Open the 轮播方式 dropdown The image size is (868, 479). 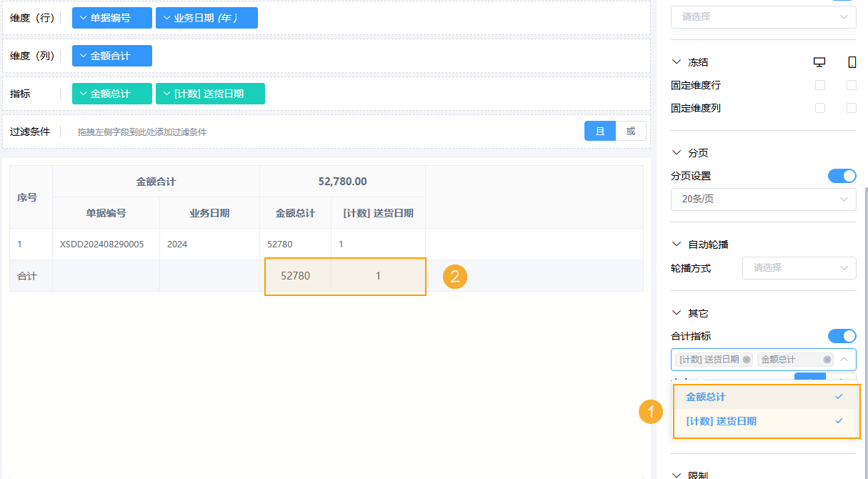coord(799,268)
